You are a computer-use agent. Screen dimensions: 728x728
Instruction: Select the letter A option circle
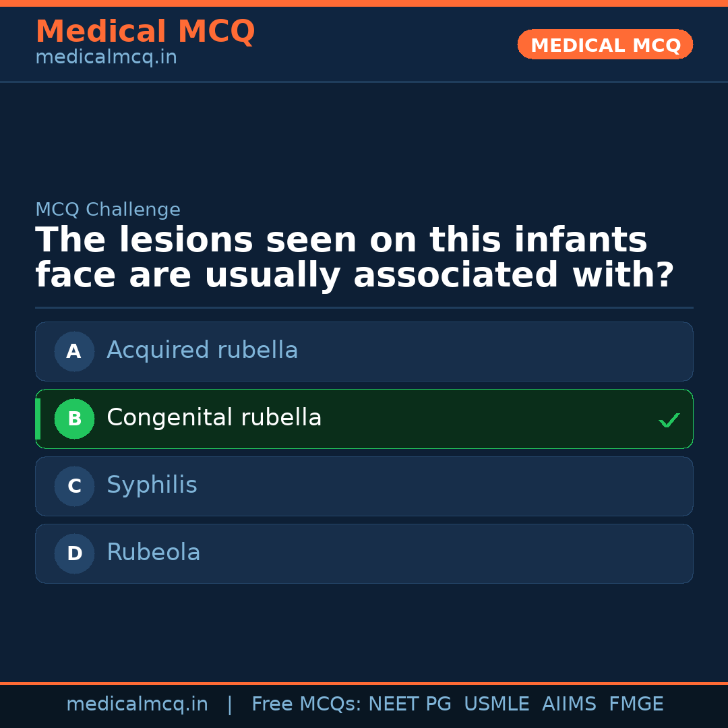tap(74, 351)
